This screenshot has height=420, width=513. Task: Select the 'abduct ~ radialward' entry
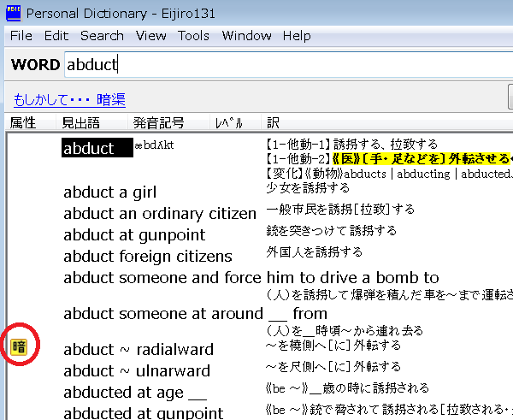139,350
